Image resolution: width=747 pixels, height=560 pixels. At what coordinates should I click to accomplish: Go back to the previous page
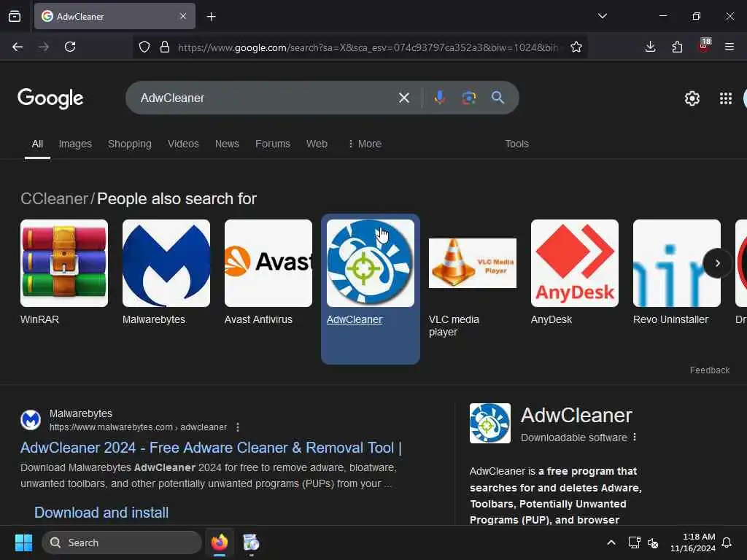click(18, 47)
